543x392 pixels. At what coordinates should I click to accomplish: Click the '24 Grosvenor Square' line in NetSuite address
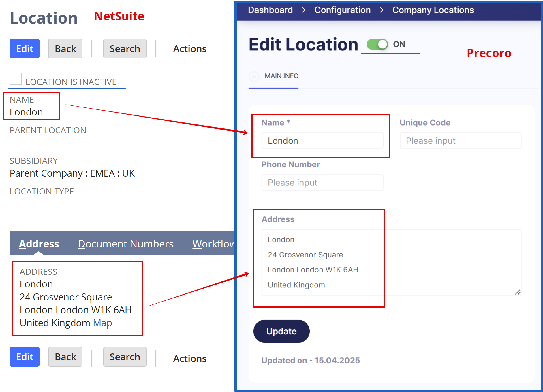point(66,297)
